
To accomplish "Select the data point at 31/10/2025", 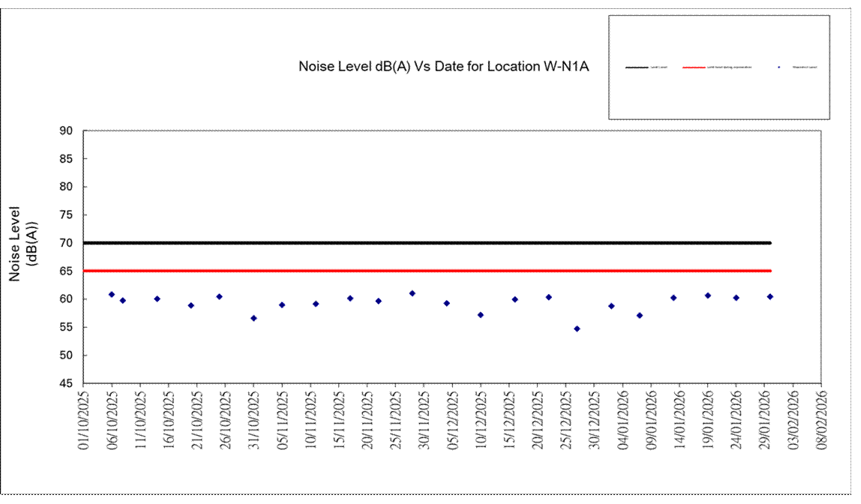I will point(253,318).
